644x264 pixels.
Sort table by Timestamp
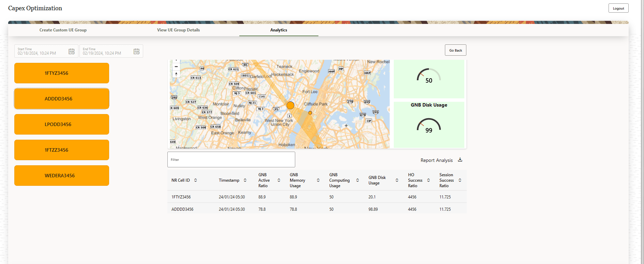[x=245, y=180]
